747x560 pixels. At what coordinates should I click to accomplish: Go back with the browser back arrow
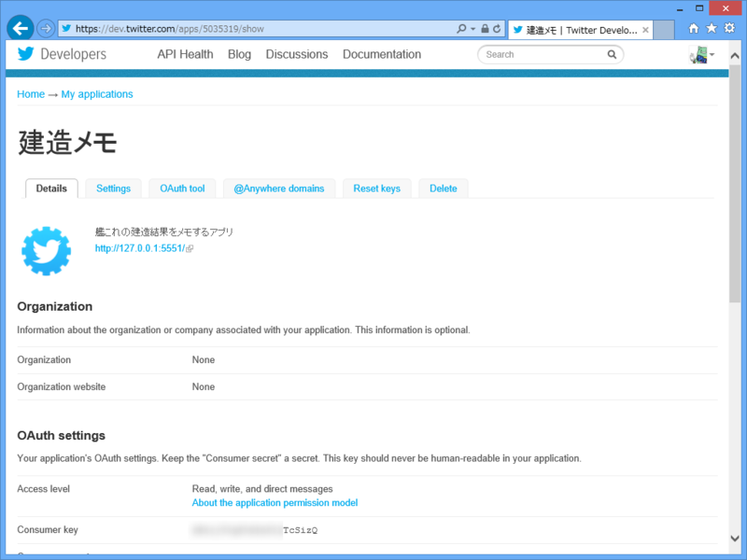pyautogui.click(x=20, y=29)
